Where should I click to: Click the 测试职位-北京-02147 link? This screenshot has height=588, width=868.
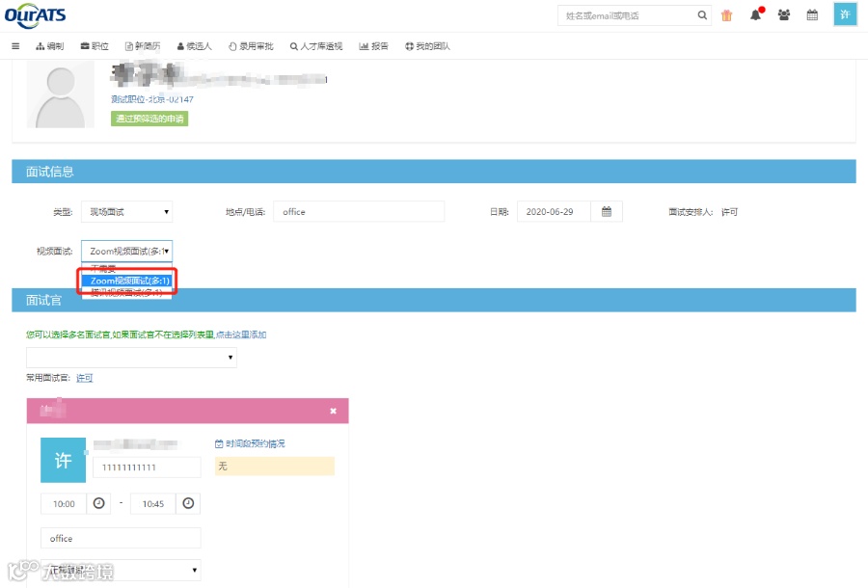[152, 99]
